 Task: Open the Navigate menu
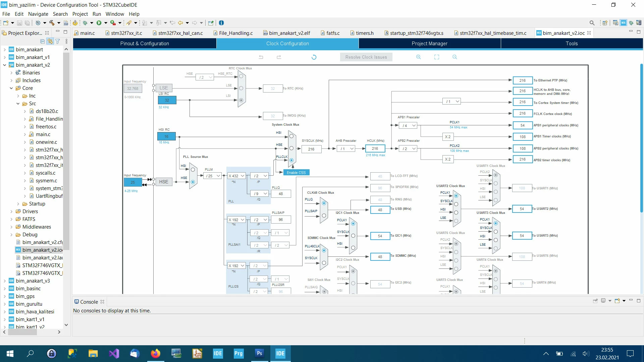point(38,14)
